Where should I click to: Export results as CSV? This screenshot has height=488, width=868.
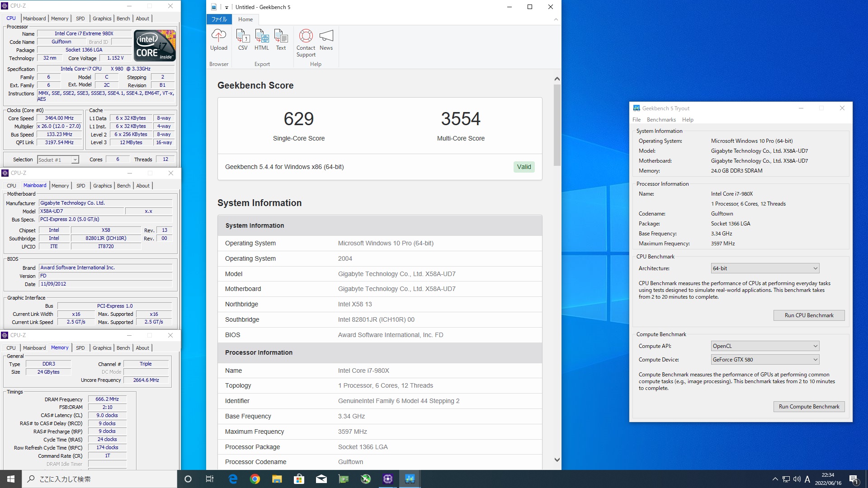(x=243, y=40)
